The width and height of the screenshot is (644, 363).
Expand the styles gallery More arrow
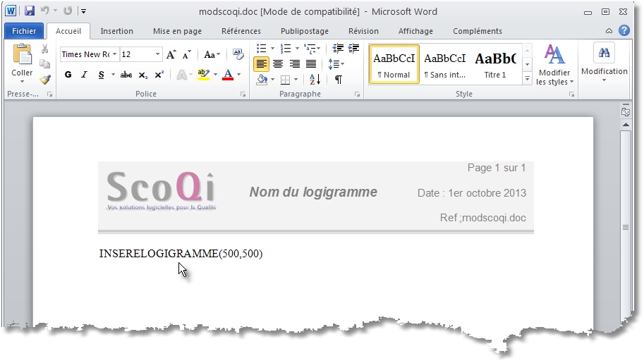(528, 78)
